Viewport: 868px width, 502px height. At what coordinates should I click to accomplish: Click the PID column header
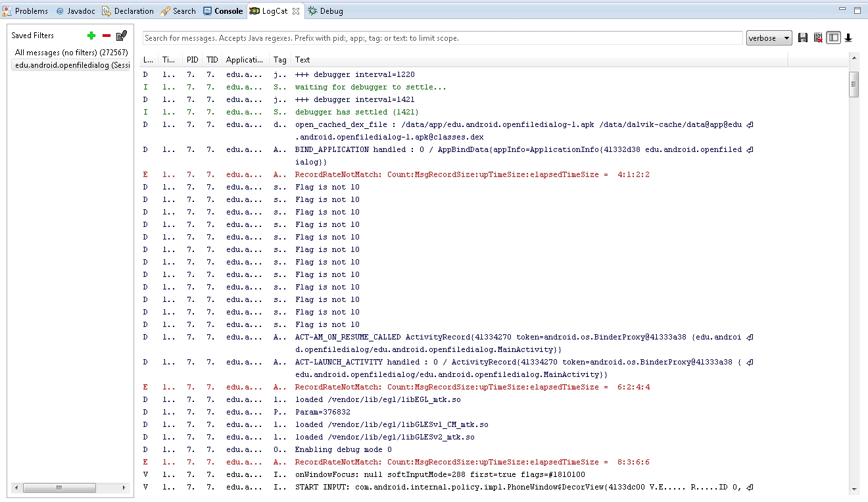tap(192, 60)
